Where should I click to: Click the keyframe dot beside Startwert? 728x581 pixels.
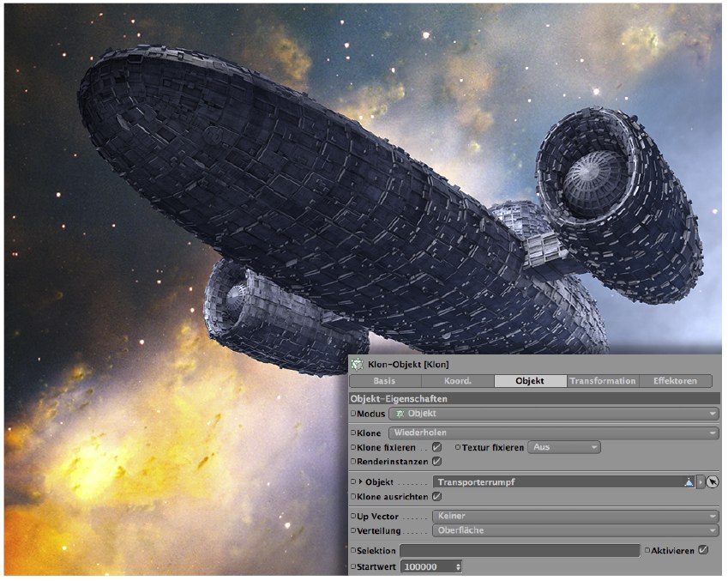tap(352, 567)
